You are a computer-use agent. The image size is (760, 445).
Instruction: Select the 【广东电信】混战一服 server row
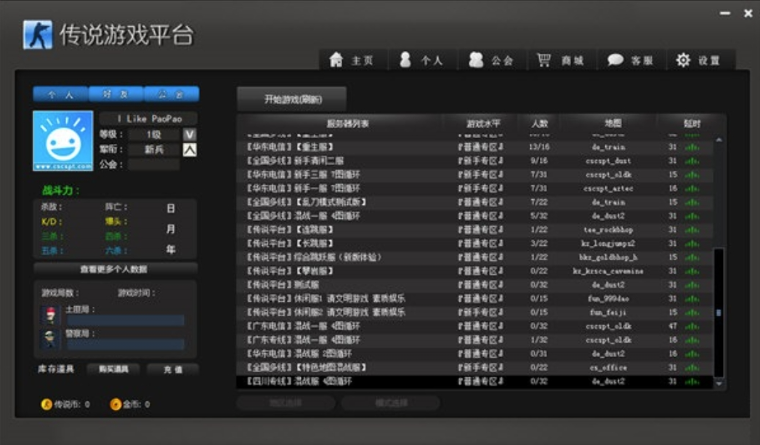475,326
